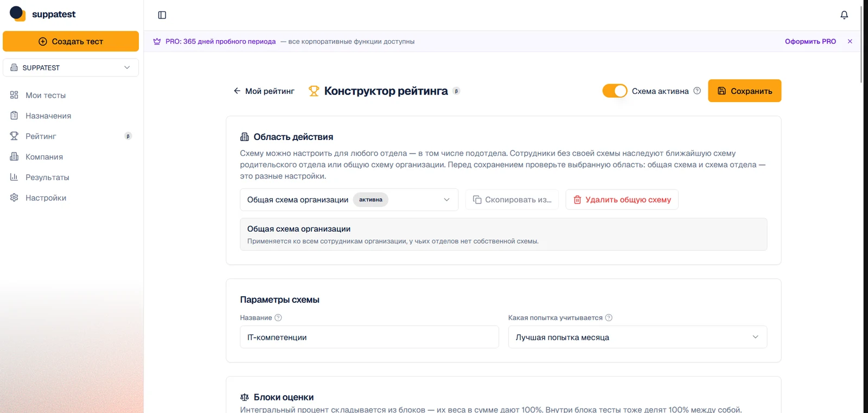The height and width of the screenshot is (413, 868).
Task: Go to Назначения
Action: 48,116
